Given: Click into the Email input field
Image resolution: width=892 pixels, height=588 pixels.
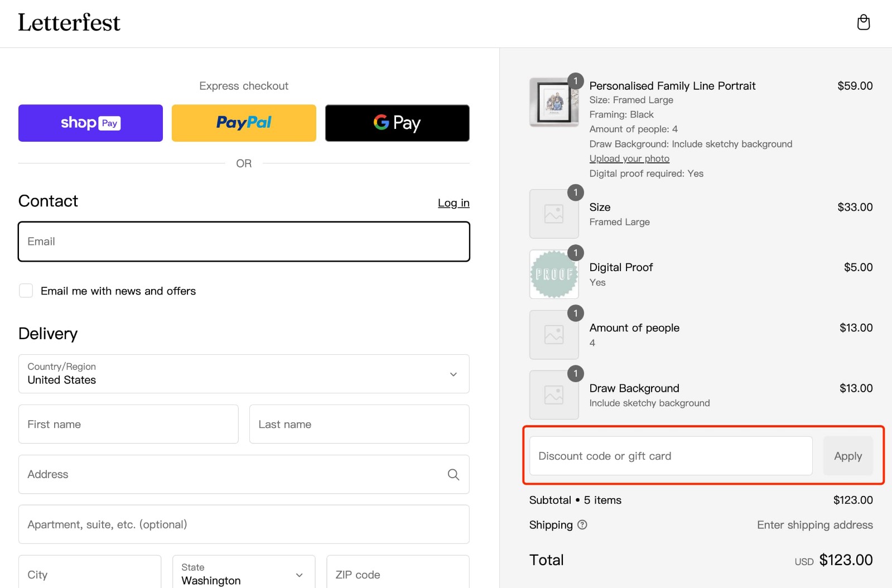Looking at the screenshot, I should 244,242.
